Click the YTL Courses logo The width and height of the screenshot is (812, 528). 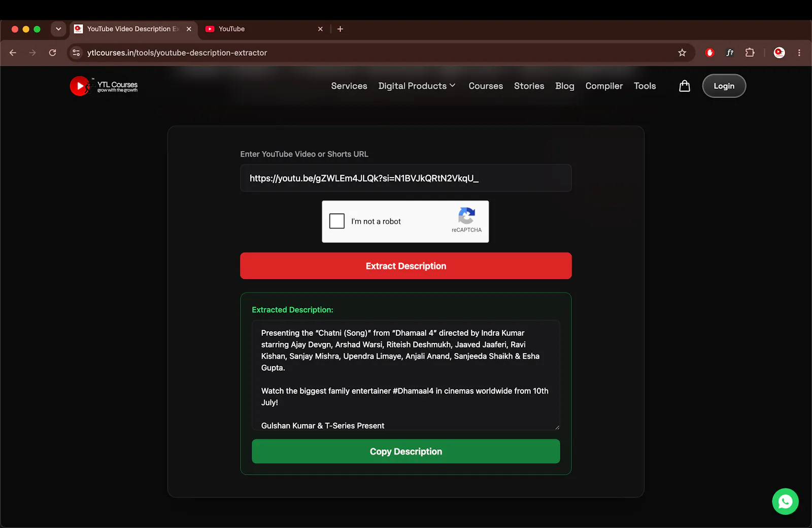[104, 86]
